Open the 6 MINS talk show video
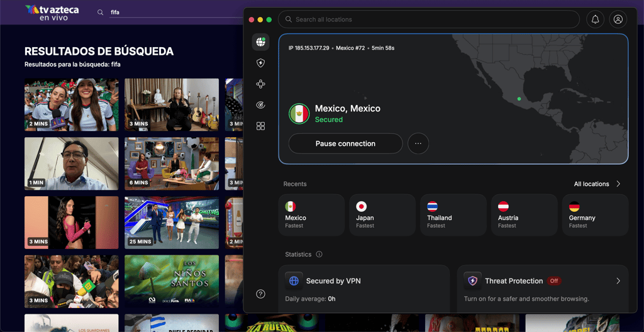The height and width of the screenshot is (332, 644). [172, 163]
